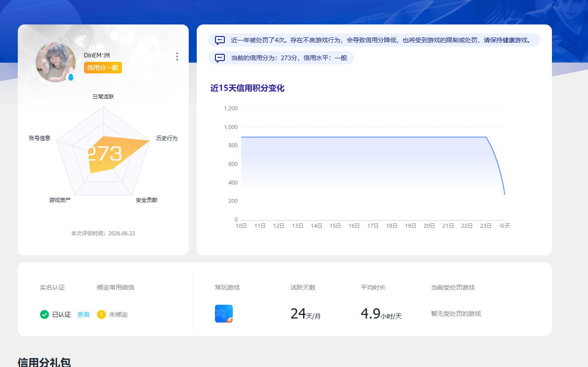
Task: Click the 常玩游戏 game icon
Action: [224, 314]
